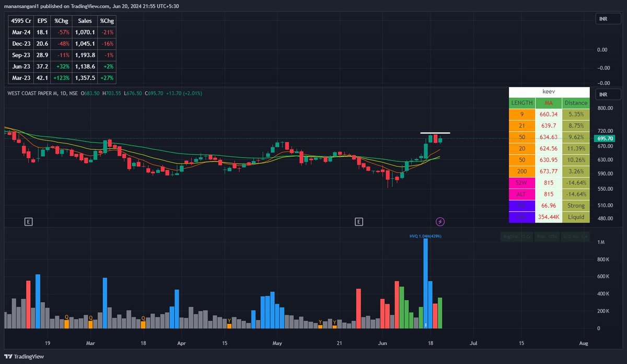Select the "E" earnings marker near June
This screenshot has width=627, height=364.
click(359, 221)
